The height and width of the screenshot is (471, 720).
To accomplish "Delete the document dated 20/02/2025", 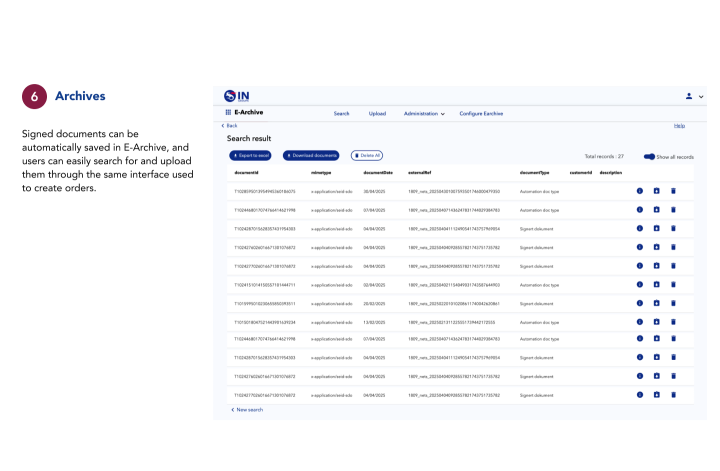I will pos(673,304).
